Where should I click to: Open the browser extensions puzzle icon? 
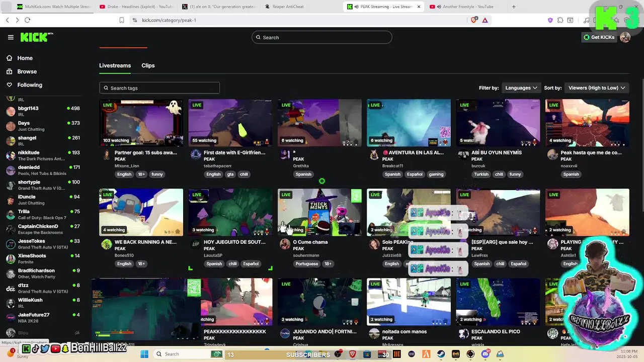[560, 20]
